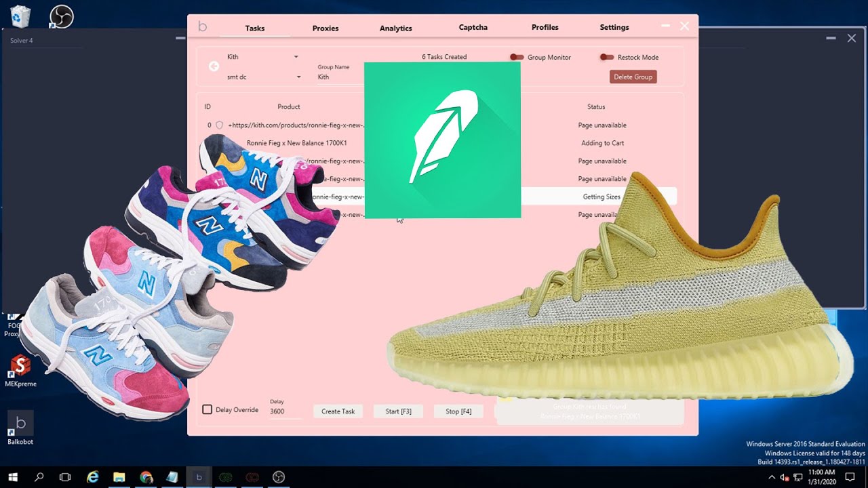Click the red-outlined app in the taskbar

pyautogui.click(x=252, y=477)
